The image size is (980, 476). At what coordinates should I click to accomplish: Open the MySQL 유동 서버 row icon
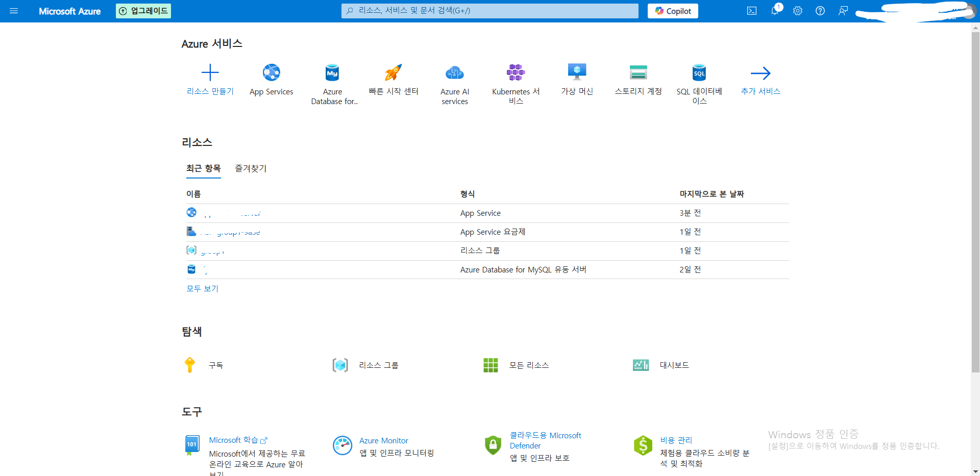coord(191,269)
